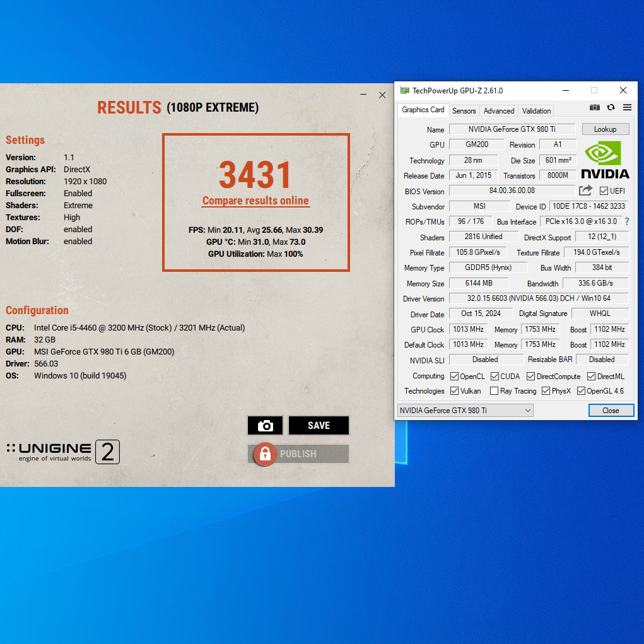Toggle the DirectCompute checkbox
The height and width of the screenshot is (644, 644).
coord(530,376)
